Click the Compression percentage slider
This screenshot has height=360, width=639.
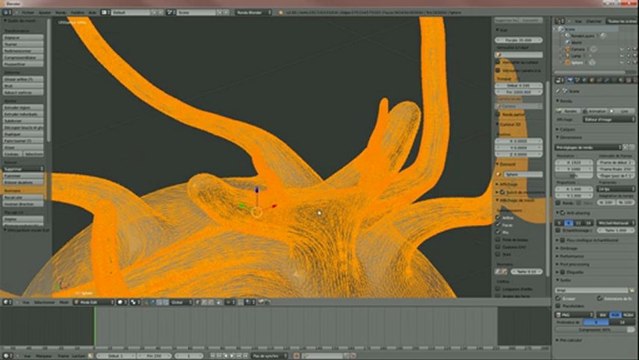point(595,329)
